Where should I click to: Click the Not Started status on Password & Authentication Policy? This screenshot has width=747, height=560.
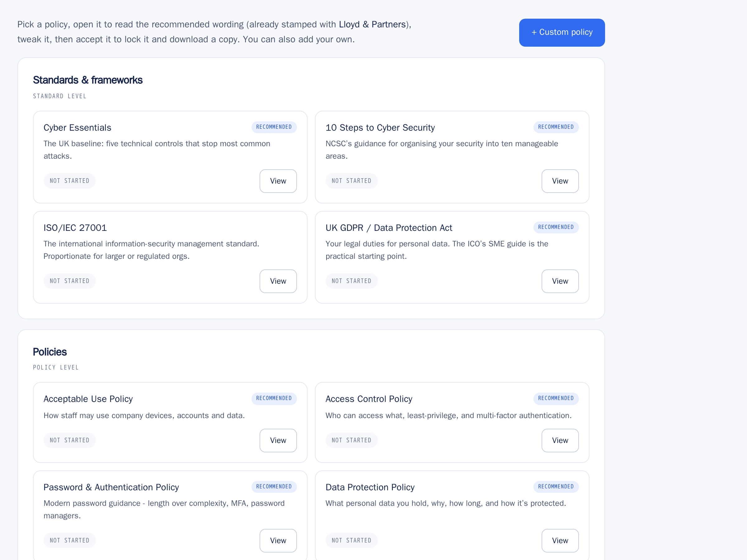[x=70, y=540]
